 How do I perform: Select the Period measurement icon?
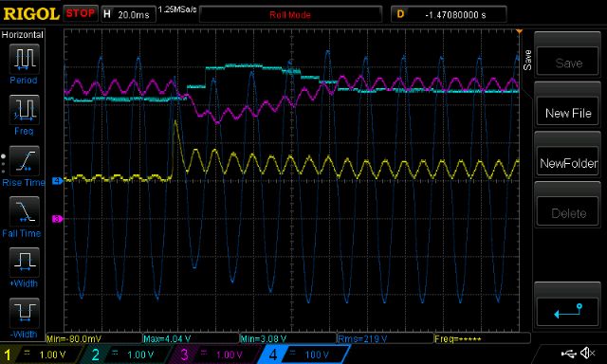click(x=24, y=60)
